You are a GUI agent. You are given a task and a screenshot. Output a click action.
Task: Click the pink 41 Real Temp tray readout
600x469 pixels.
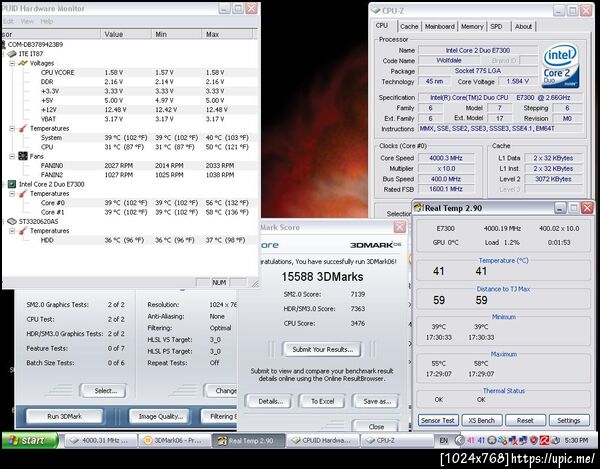470,441
